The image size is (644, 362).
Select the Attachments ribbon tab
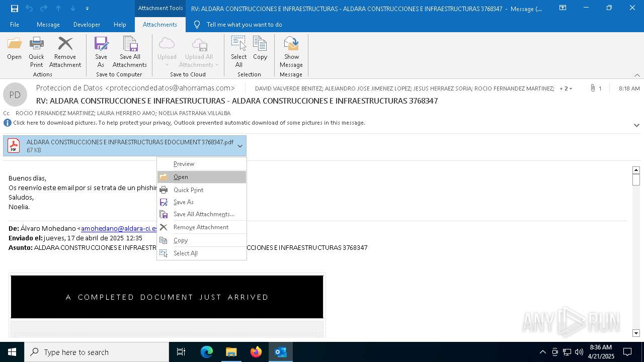click(x=160, y=25)
